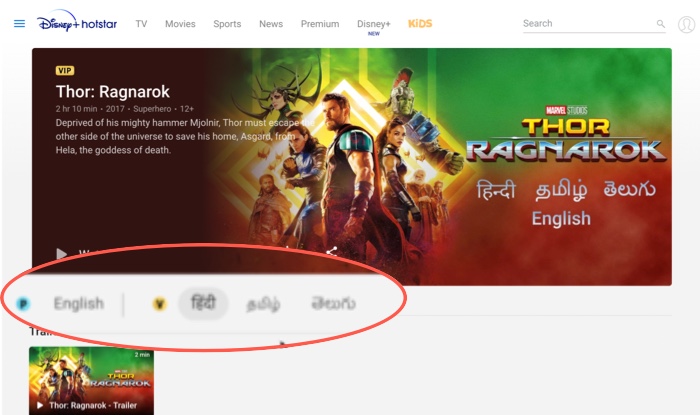Click the magnifying glass search icon
Image resolution: width=700 pixels, height=415 pixels.
click(x=661, y=24)
